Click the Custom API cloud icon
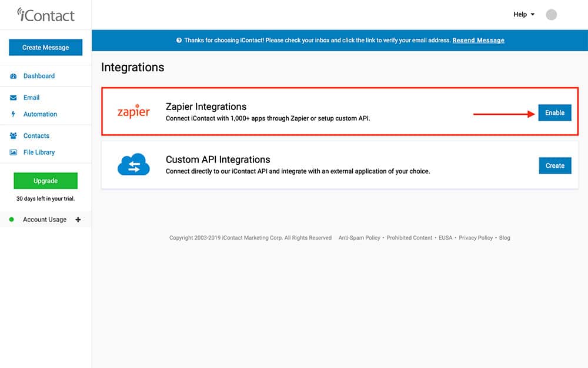This screenshot has height=368, width=588. click(x=133, y=165)
